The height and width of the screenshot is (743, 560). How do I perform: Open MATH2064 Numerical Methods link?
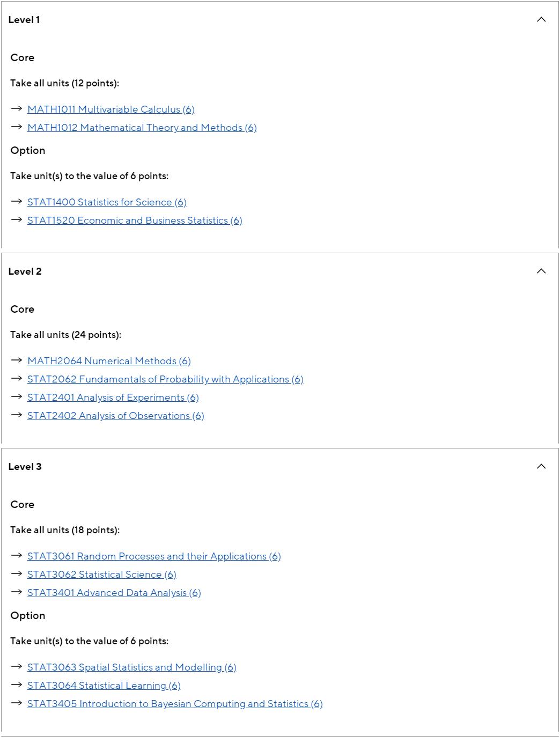109,361
